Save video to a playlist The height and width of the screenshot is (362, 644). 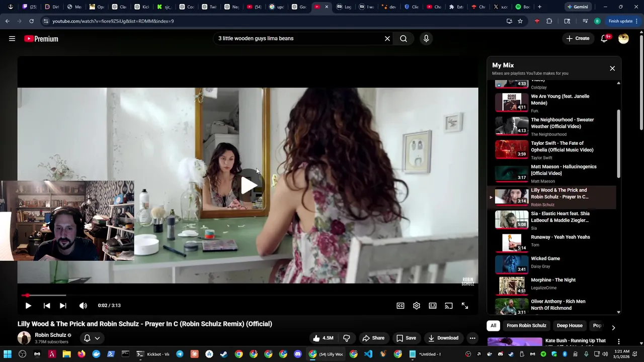(406, 338)
